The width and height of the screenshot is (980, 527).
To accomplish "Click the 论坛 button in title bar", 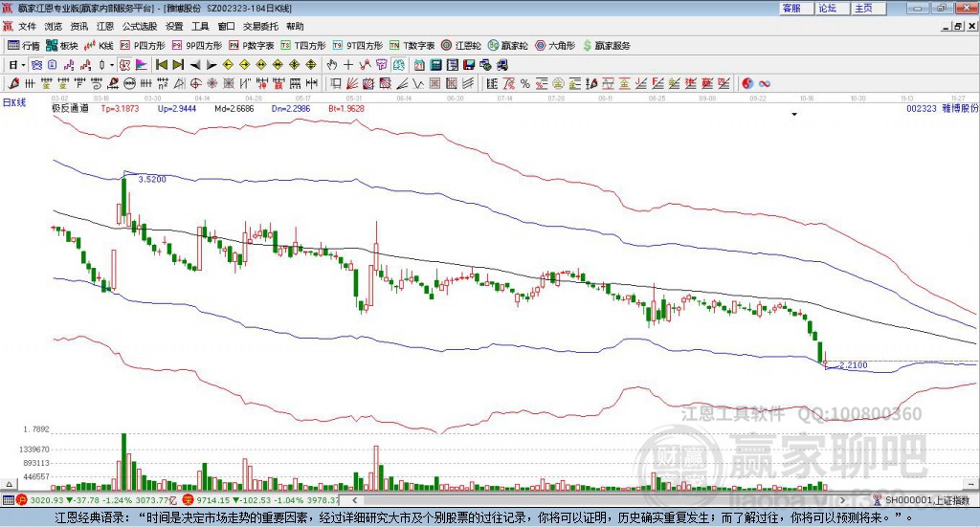I will click(x=834, y=8).
